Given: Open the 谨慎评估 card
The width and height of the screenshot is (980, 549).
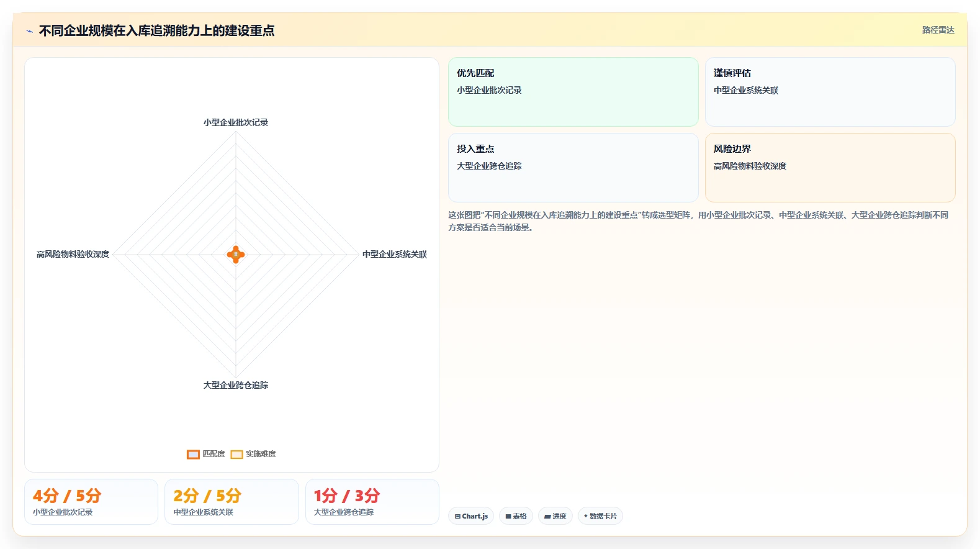Looking at the screenshot, I should pos(830,92).
